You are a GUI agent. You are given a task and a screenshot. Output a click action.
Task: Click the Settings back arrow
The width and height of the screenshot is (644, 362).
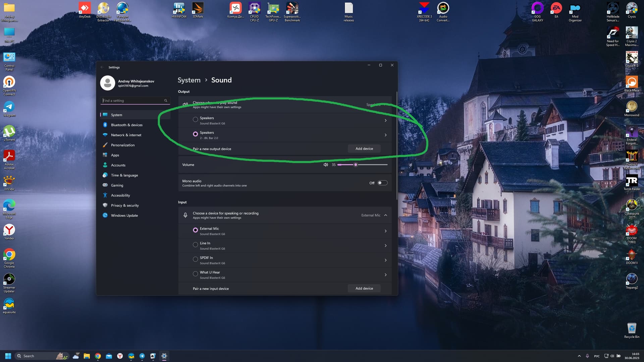[102, 67]
